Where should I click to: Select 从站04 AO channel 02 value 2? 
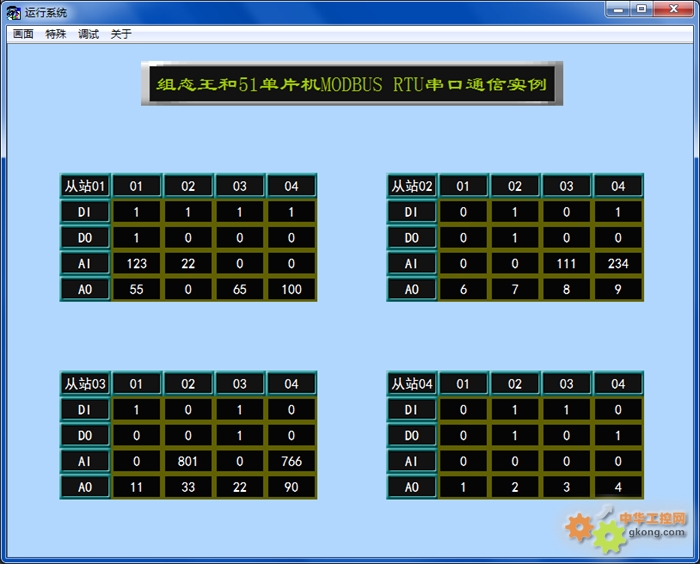[515, 487]
